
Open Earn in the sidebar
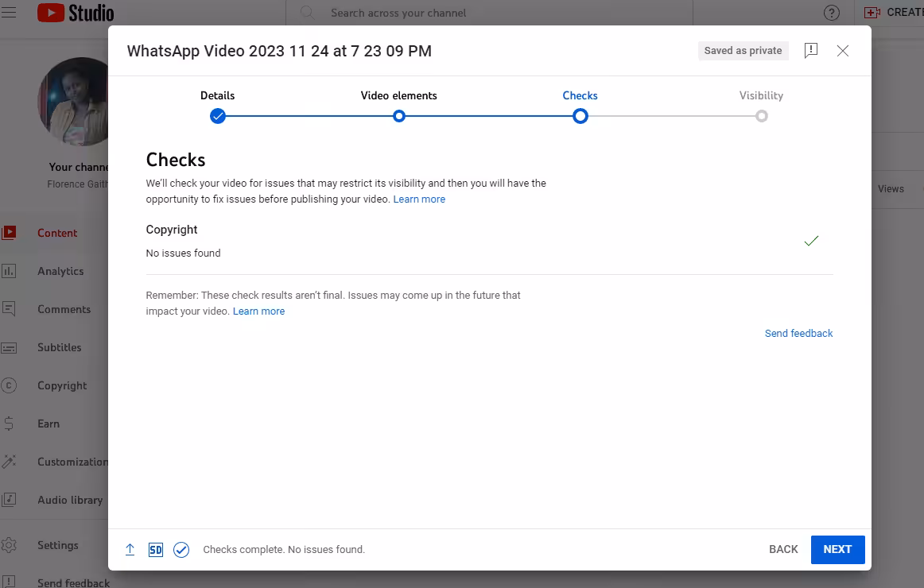pyautogui.click(x=49, y=424)
